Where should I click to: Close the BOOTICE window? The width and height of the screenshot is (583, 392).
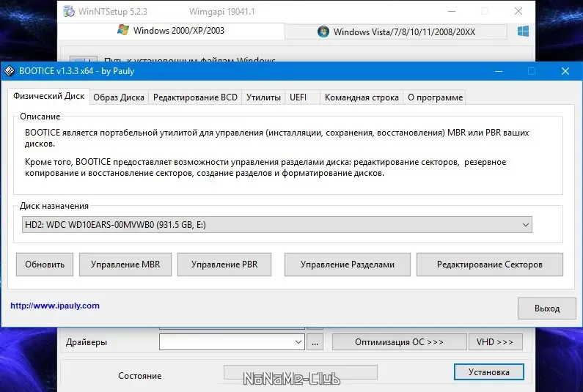[565, 71]
